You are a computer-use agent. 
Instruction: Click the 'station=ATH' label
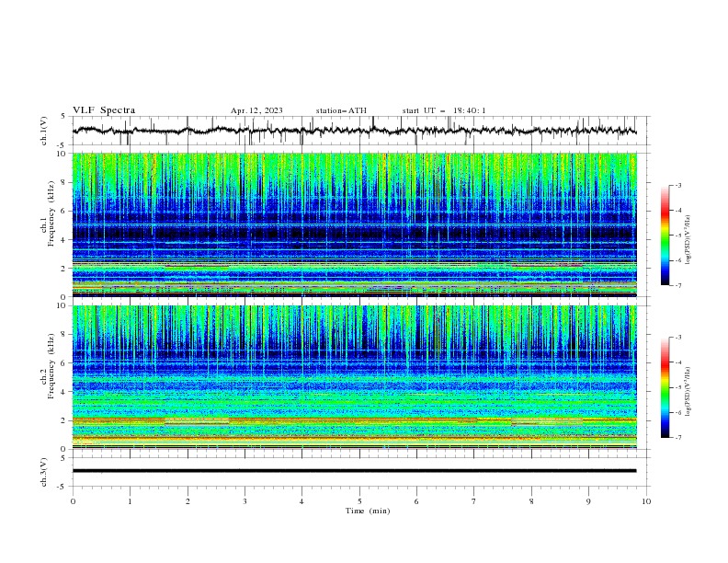pyautogui.click(x=341, y=110)
